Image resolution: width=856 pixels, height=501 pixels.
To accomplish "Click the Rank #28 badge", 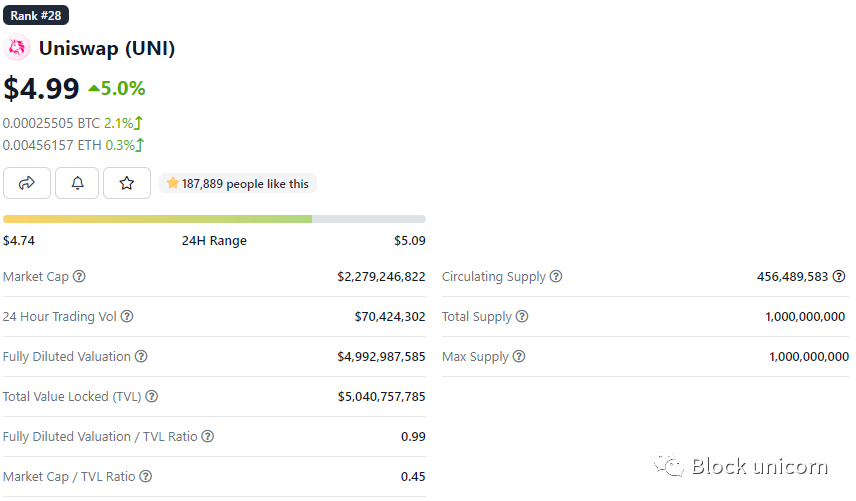I will coord(36,15).
